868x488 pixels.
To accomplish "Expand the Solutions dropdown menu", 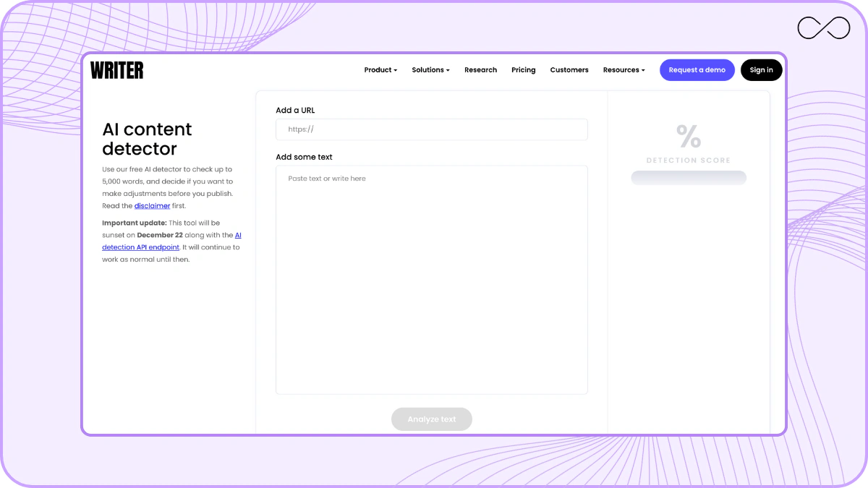I will (430, 70).
